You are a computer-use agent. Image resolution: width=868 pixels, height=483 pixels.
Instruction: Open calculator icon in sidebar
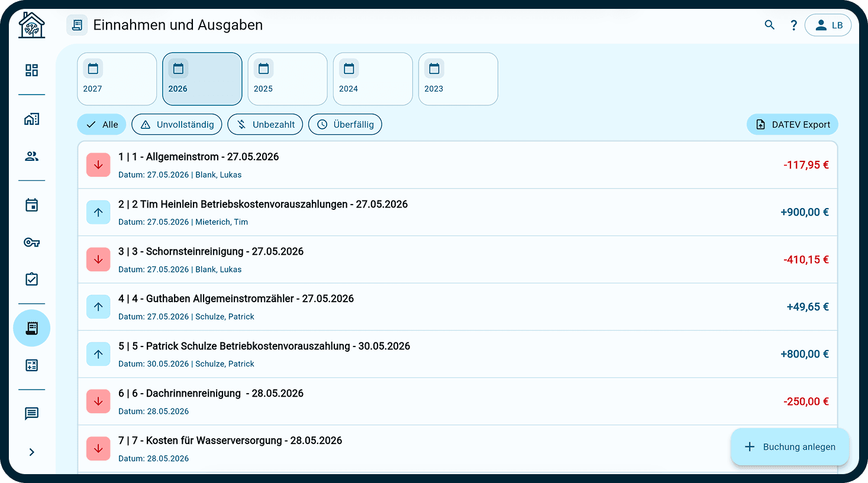pyautogui.click(x=31, y=365)
